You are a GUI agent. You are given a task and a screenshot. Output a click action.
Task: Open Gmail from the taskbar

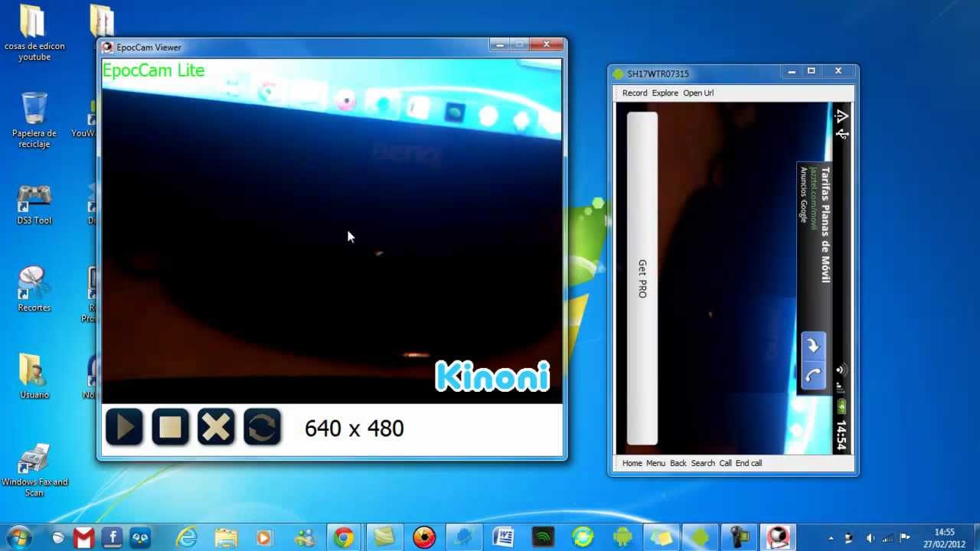pyautogui.click(x=83, y=538)
